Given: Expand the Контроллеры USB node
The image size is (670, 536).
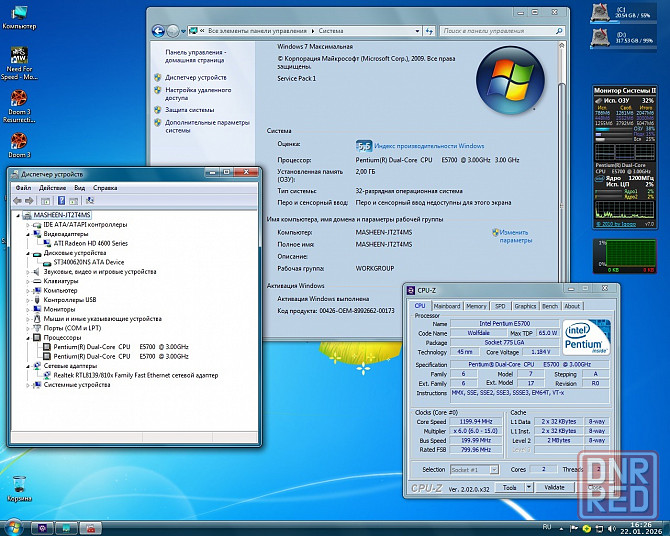Looking at the screenshot, I should click(x=29, y=300).
